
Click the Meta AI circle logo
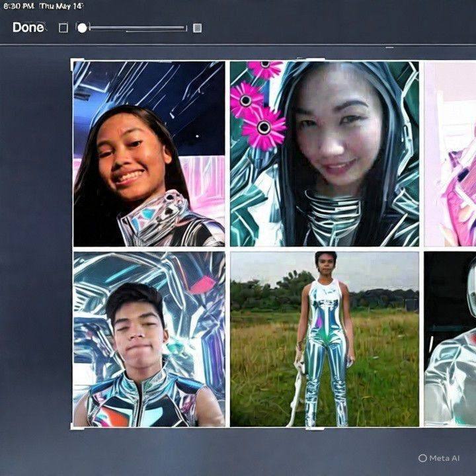coord(422,458)
